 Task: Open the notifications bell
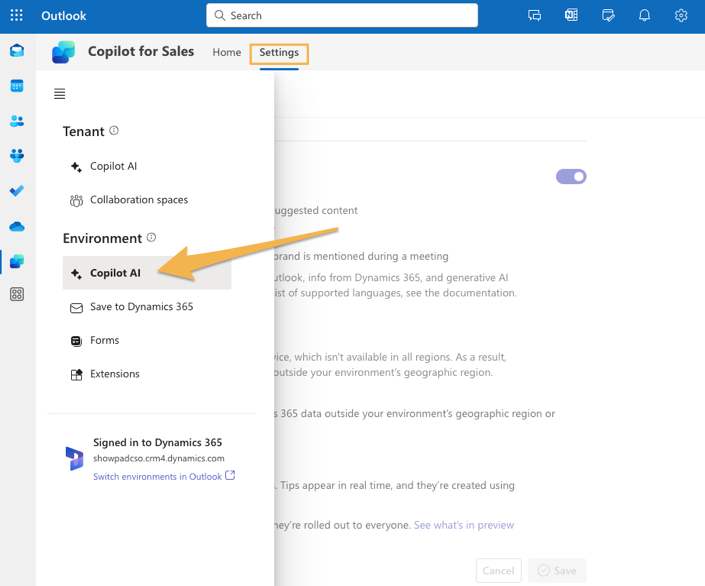(x=644, y=15)
